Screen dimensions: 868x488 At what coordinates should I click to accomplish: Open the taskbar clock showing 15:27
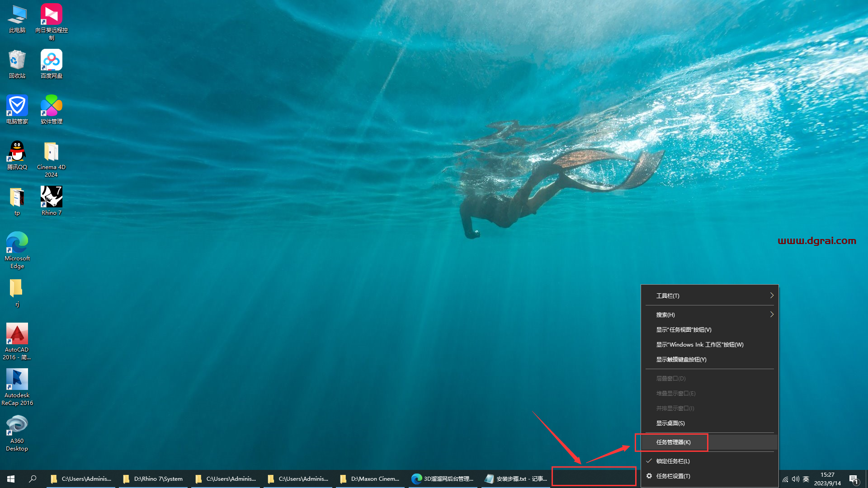pyautogui.click(x=827, y=479)
